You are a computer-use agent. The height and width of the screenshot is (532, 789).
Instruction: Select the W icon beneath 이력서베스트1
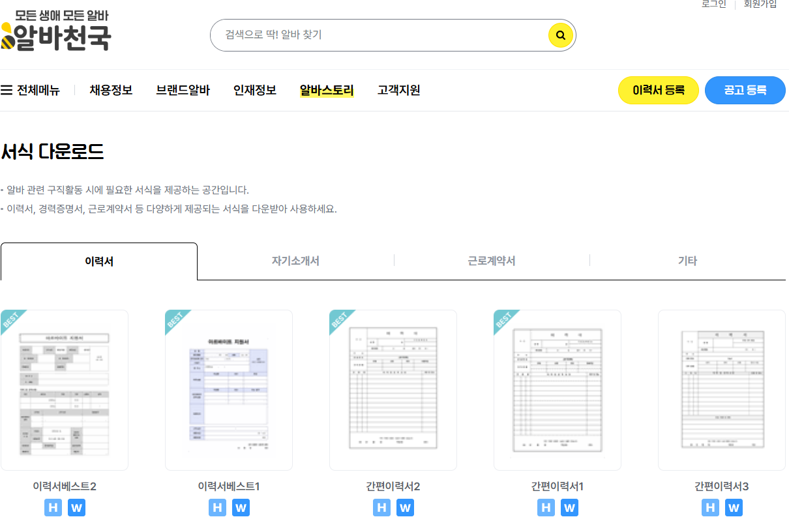(241, 507)
